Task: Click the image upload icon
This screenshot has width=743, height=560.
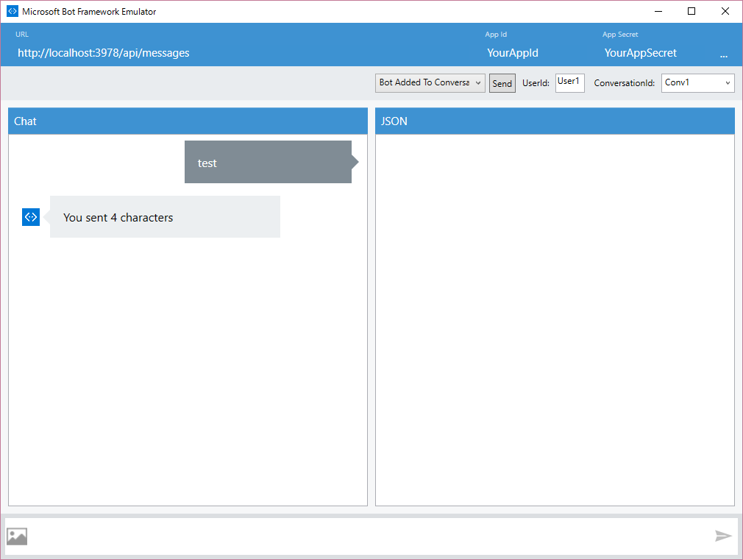Action: click(x=17, y=536)
